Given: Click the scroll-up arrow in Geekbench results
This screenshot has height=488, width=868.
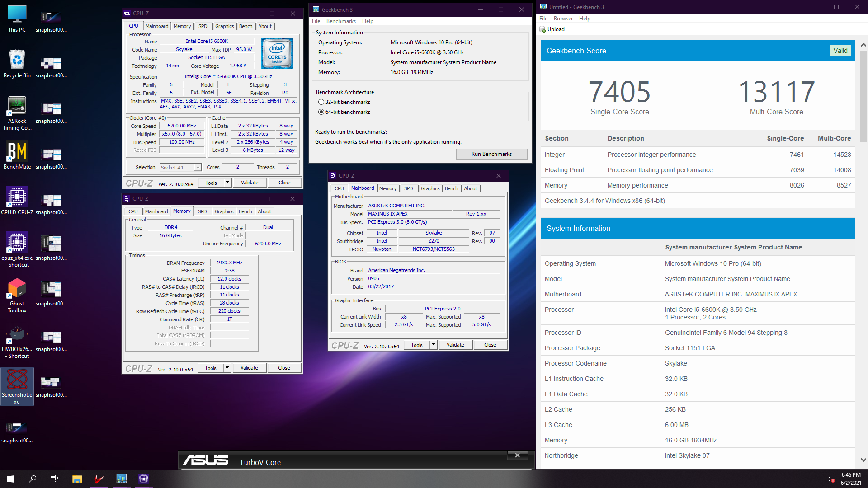Looking at the screenshot, I should [863, 45].
